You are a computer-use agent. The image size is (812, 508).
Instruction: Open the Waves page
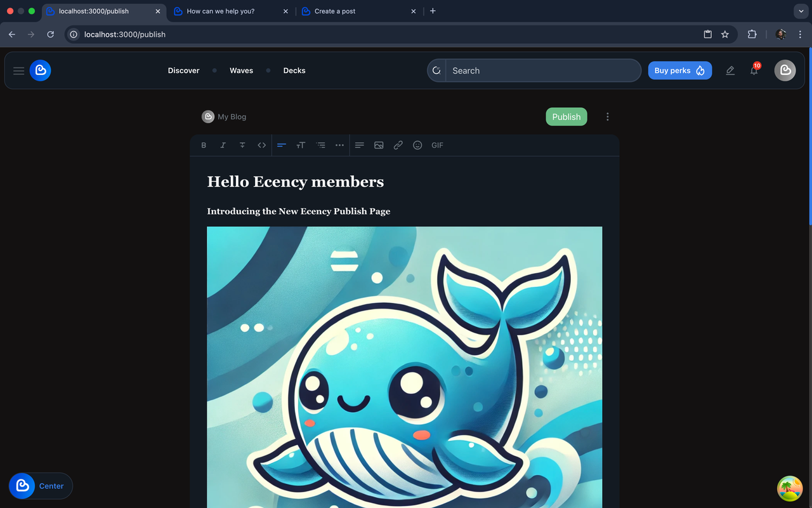(241, 70)
